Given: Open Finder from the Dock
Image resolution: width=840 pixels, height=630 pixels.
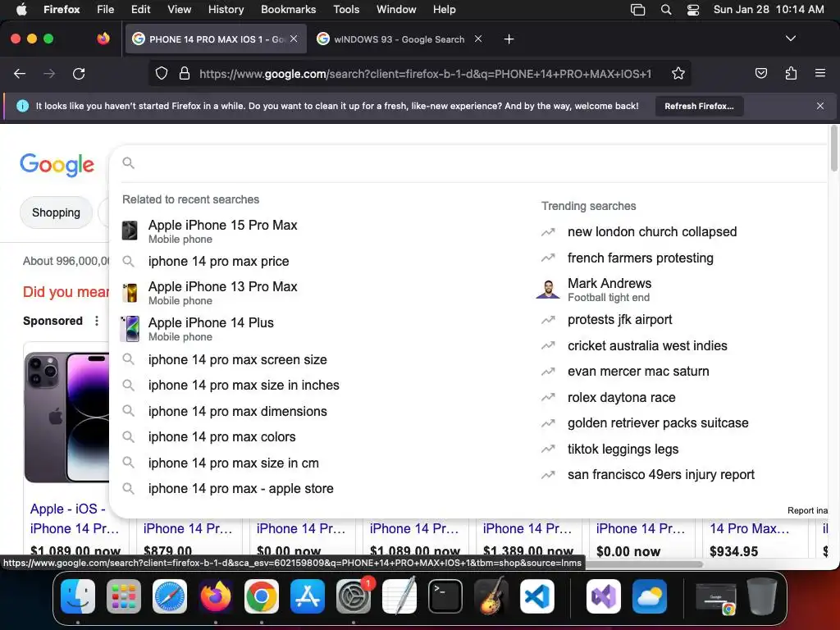Looking at the screenshot, I should click(x=78, y=596).
